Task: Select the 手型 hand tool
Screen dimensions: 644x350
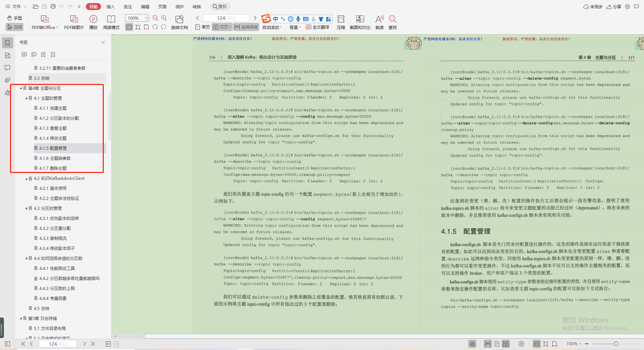Action: coord(14,18)
